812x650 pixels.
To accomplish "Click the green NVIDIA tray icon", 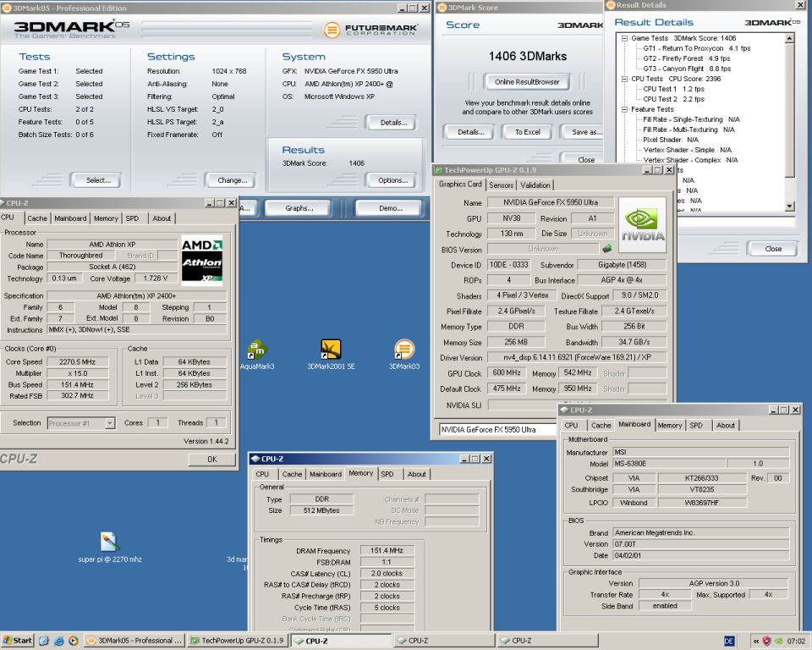I will 778,642.
